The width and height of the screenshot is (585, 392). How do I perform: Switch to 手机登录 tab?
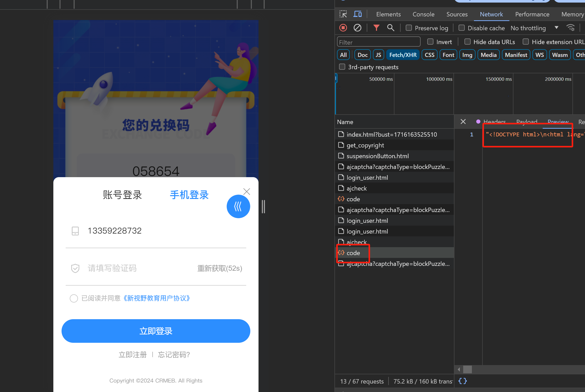point(189,195)
